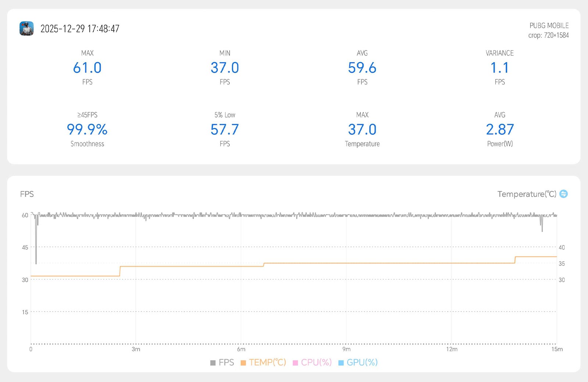Image resolution: width=588 pixels, height=382 pixels.
Task: Click the orange TEMP legend square
Action: [x=243, y=363]
